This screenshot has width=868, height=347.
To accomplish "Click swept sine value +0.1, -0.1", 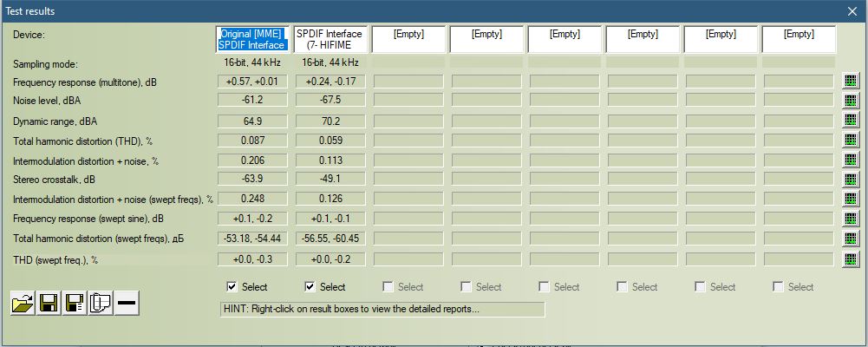I will click(x=330, y=219).
